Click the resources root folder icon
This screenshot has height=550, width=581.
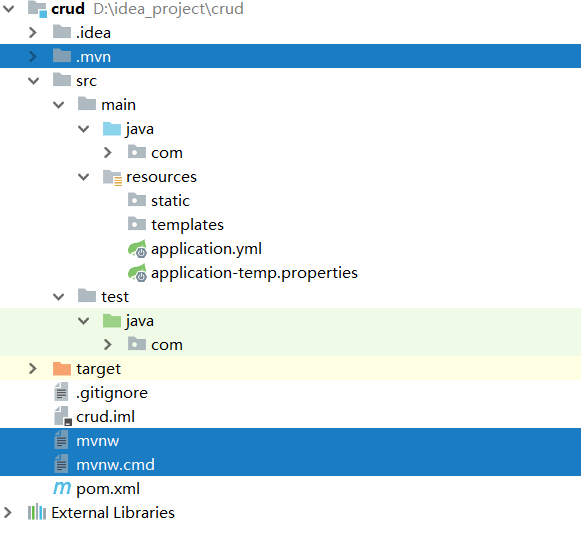(x=112, y=177)
